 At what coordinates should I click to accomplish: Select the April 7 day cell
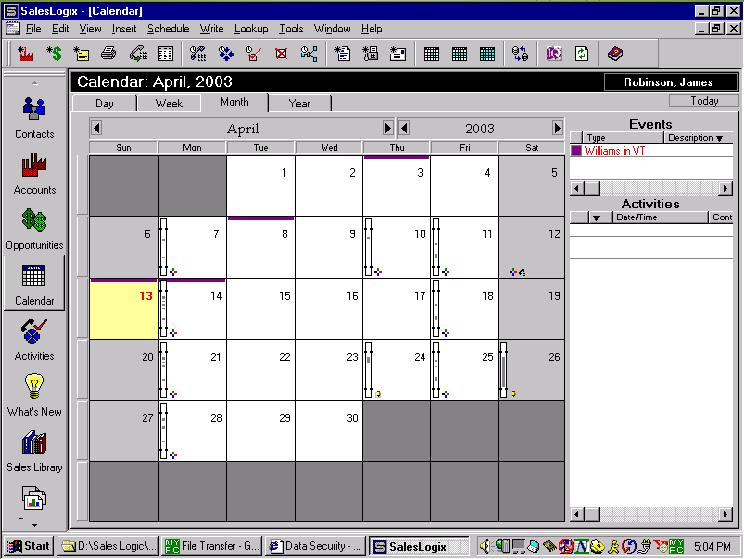click(x=192, y=247)
